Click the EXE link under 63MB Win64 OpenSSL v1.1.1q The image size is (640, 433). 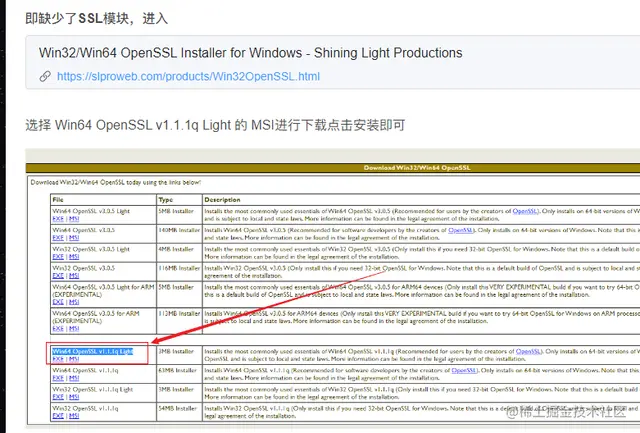coord(58,378)
